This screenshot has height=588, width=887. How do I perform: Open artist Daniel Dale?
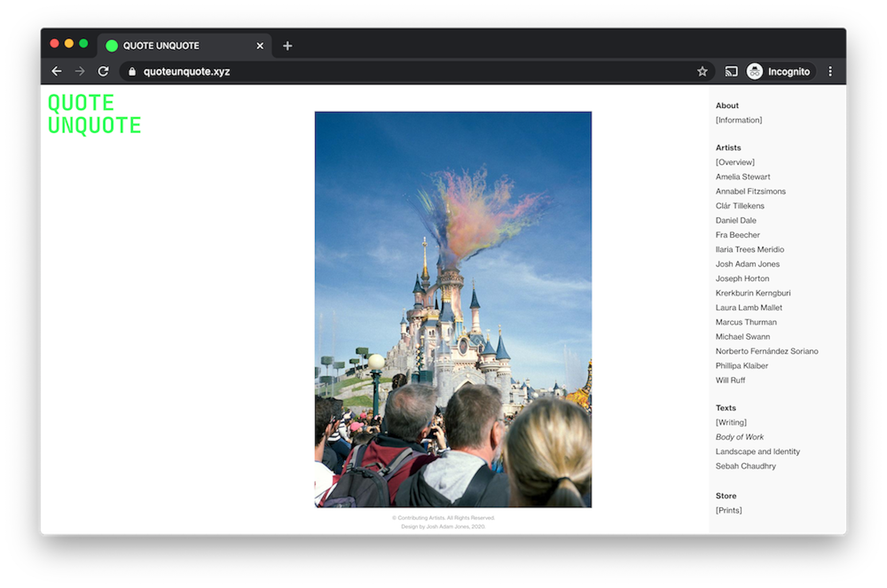(x=736, y=220)
